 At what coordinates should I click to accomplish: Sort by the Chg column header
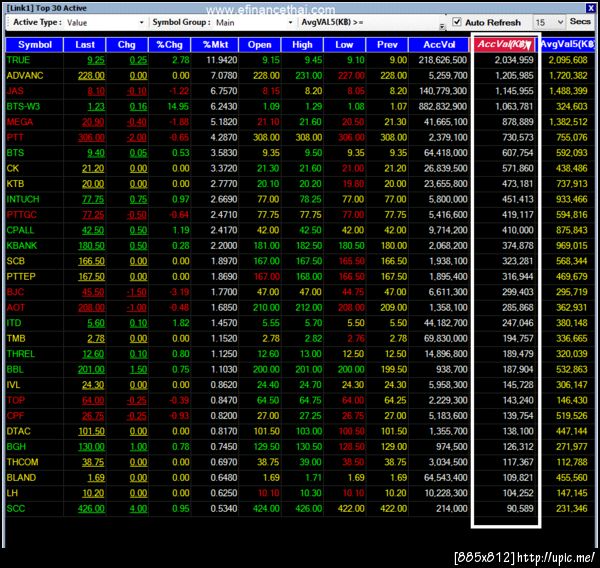pyautogui.click(x=127, y=45)
